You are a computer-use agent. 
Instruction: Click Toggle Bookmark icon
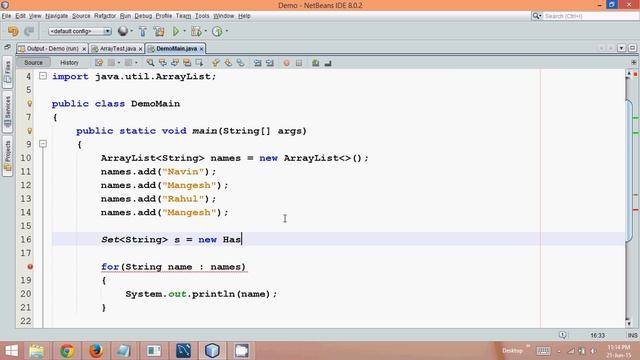pyautogui.click(x=240, y=63)
